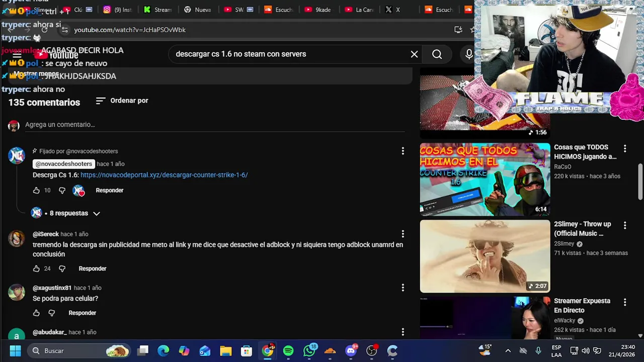Switch to the '9kade' YouTube tab
Viewport: 644px width, 362px height.
(318, 10)
